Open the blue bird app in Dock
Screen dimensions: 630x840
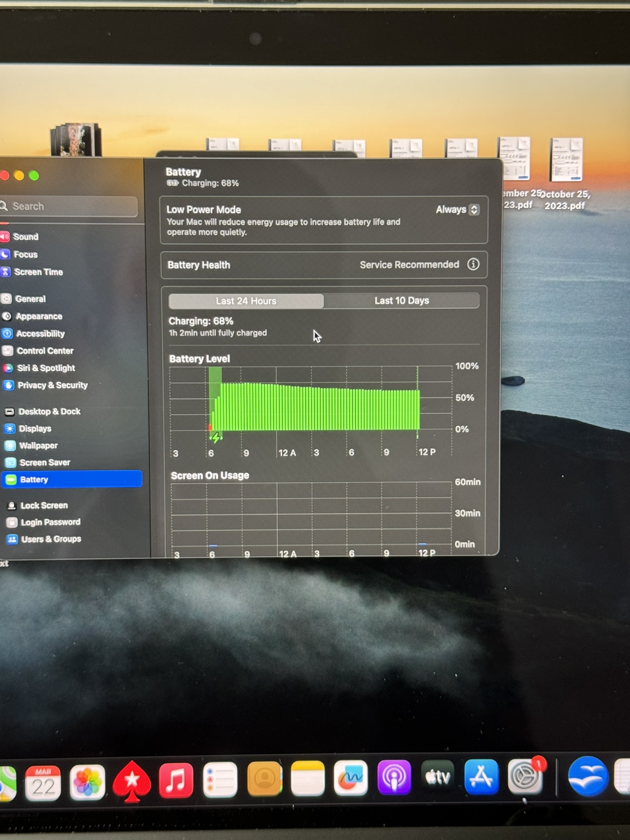pos(588,776)
